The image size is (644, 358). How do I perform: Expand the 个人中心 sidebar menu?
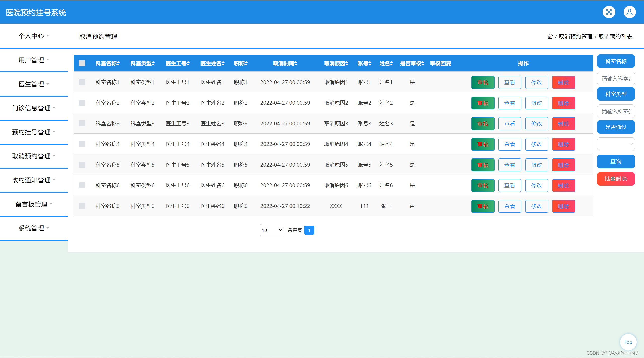click(34, 36)
